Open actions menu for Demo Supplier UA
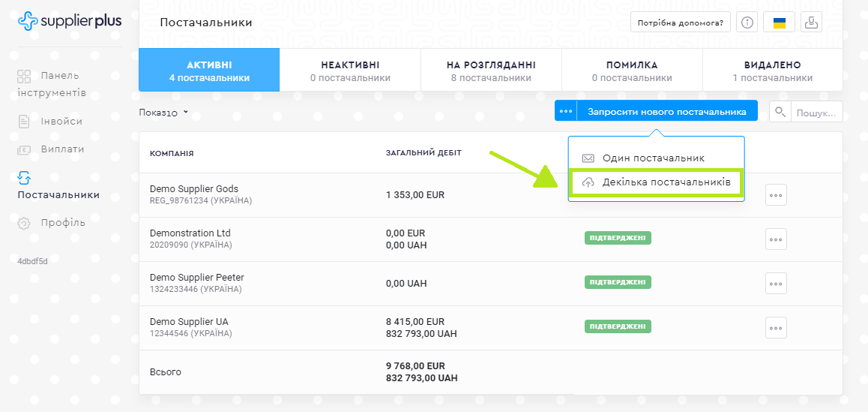This screenshot has height=412, width=868. (776, 328)
